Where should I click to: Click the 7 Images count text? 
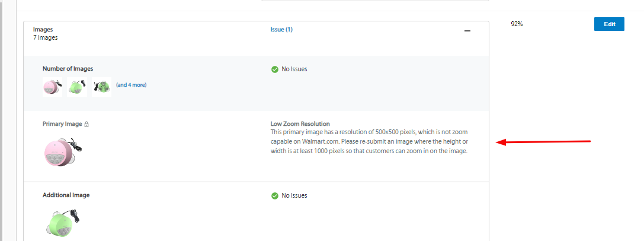point(46,37)
